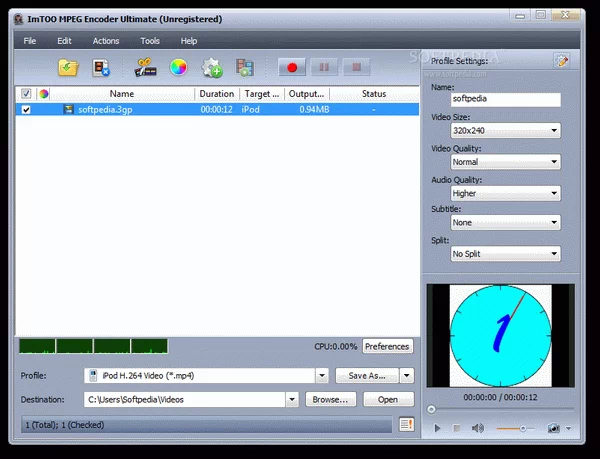Click the Destination path field
This screenshot has width=600, height=459.
(184, 399)
